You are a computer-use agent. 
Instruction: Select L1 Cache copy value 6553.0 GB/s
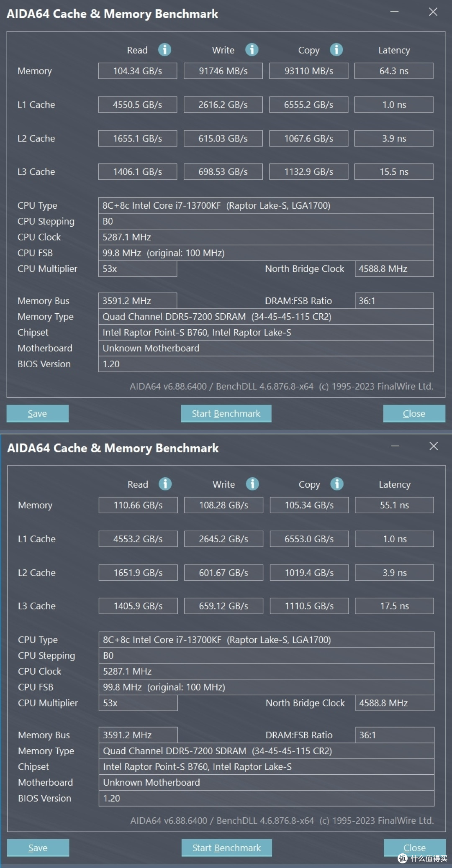pyautogui.click(x=309, y=539)
